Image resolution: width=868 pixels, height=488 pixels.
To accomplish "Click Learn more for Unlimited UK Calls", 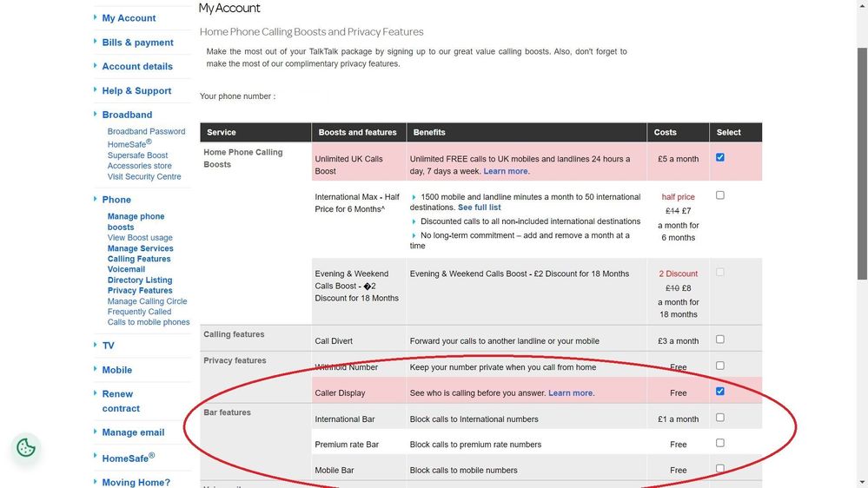I will [506, 171].
